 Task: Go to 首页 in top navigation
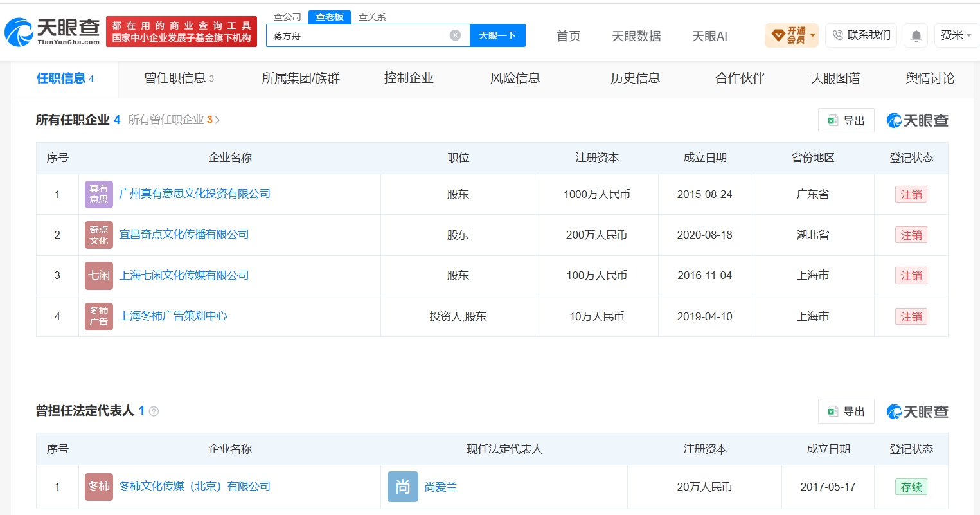(x=569, y=36)
